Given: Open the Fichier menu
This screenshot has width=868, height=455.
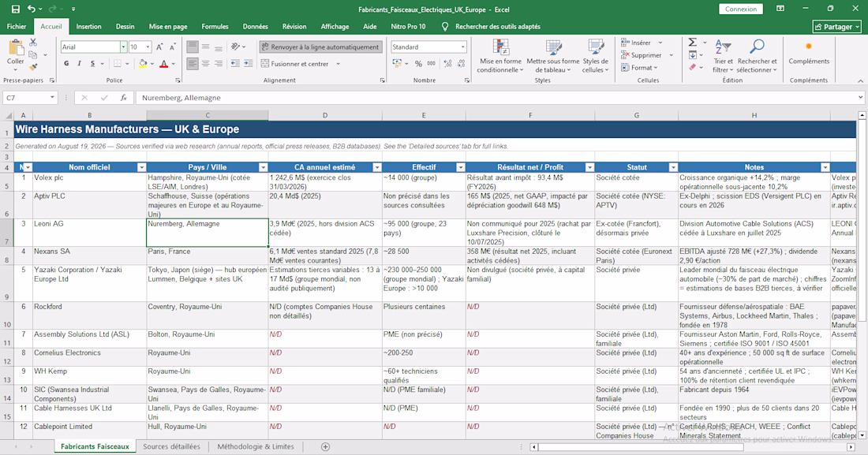Looking at the screenshot, I should click(x=17, y=27).
